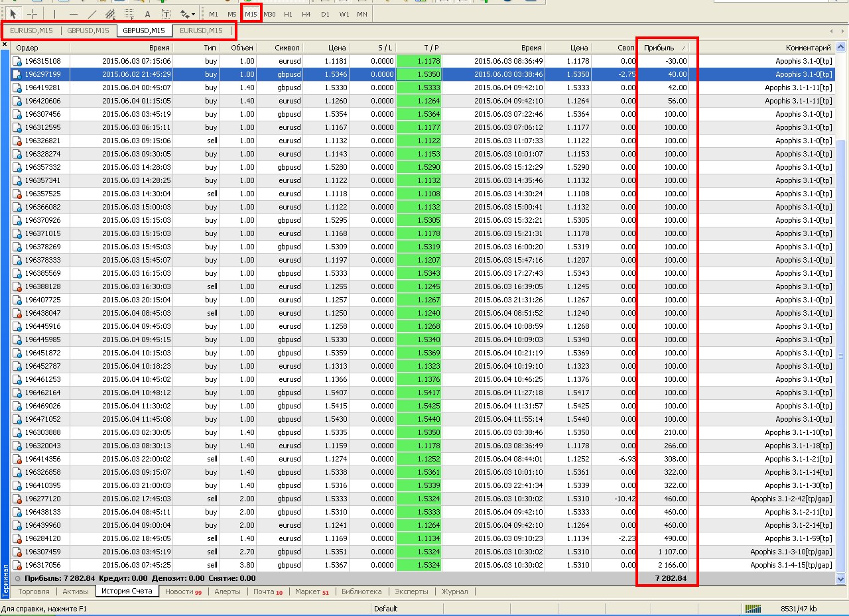Switch chart to M5 timeframe
The width and height of the screenshot is (849, 616).
[x=231, y=14]
